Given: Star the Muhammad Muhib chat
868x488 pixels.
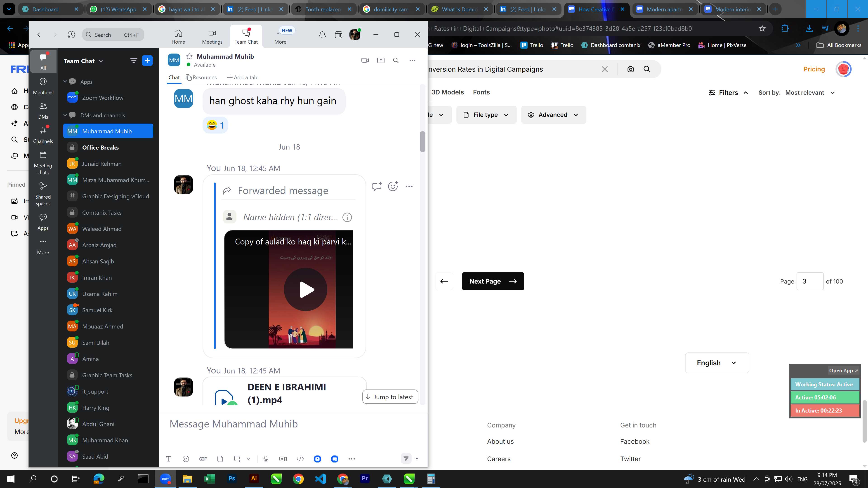Looking at the screenshot, I should tap(189, 56).
